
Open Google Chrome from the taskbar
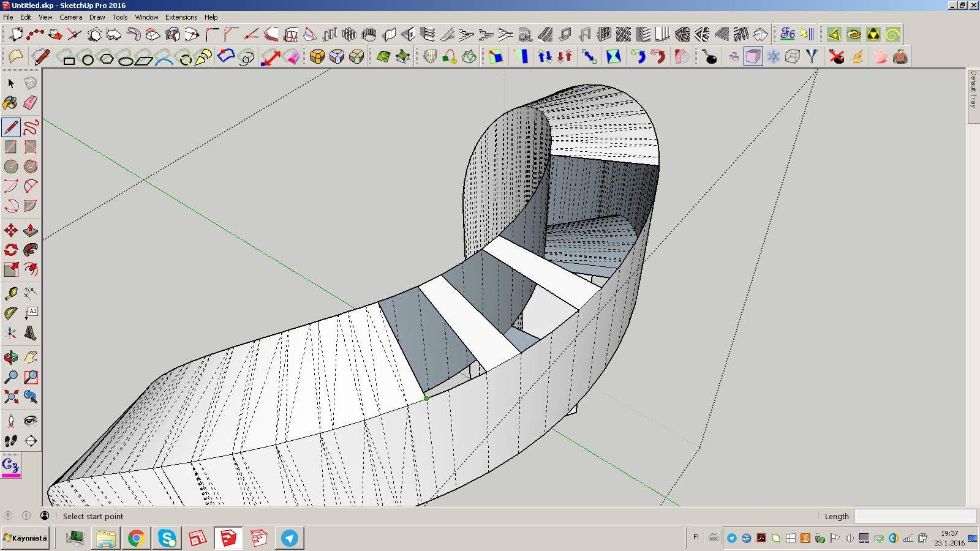coord(136,538)
